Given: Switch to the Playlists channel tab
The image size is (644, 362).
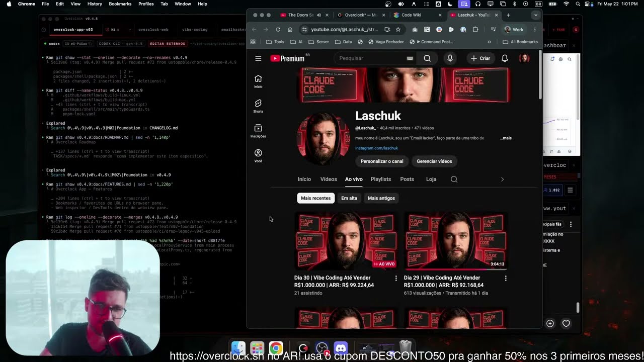Looking at the screenshot, I should tap(381, 179).
